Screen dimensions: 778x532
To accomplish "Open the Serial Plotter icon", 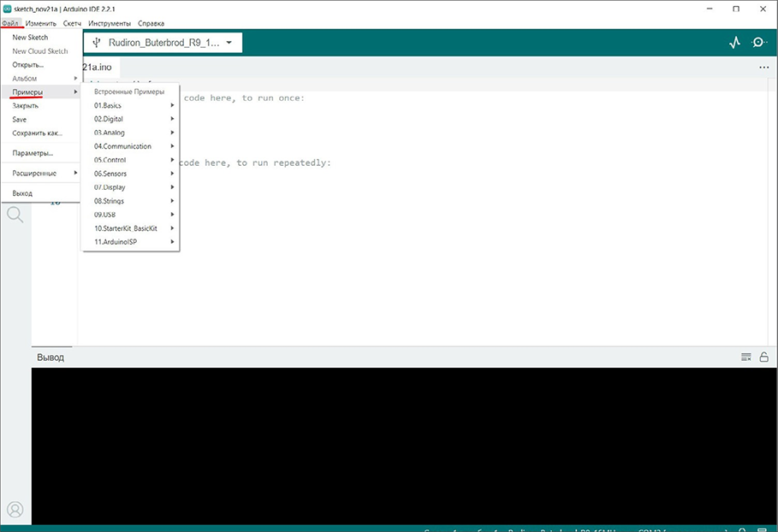I will (735, 43).
